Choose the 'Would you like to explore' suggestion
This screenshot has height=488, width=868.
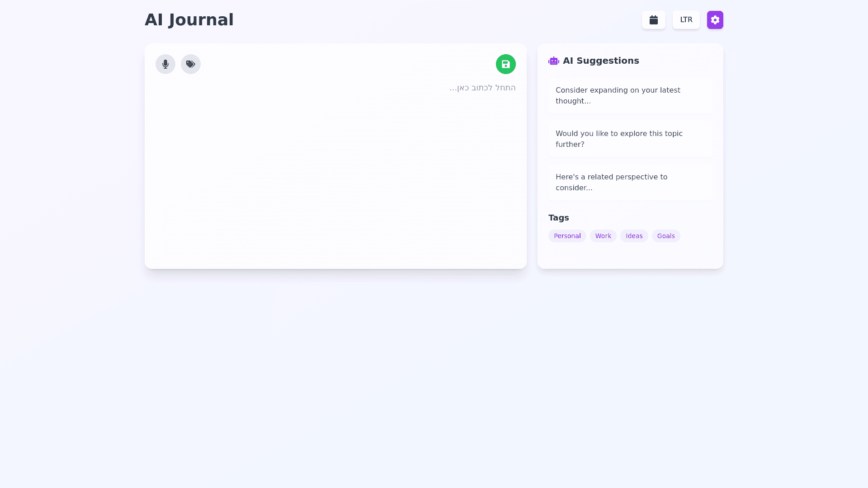point(630,139)
